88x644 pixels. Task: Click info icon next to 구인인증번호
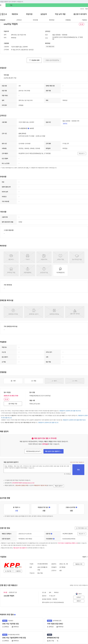pyautogui.click(x=54, y=539)
